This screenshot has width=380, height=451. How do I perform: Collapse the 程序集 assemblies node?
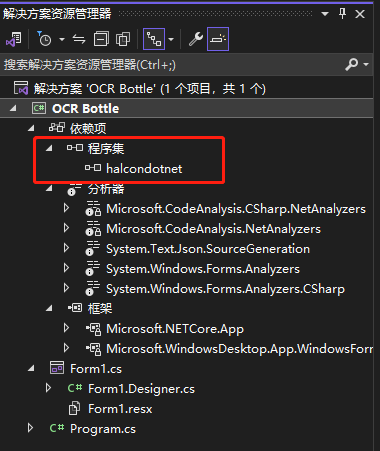(49, 148)
